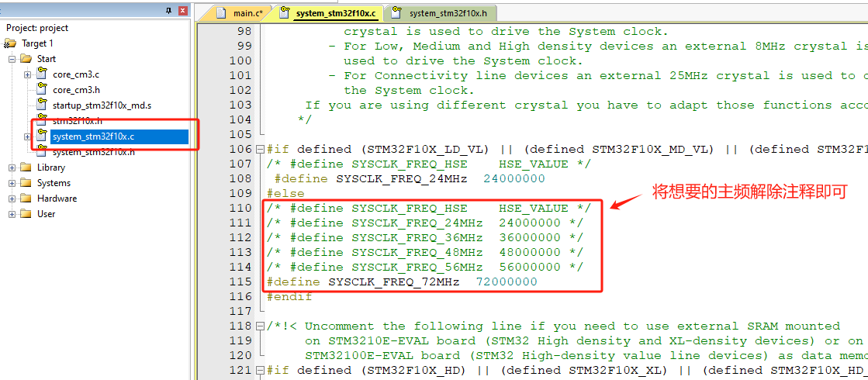
Task: Switch to the main.c* tab
Action: point(240,12)
